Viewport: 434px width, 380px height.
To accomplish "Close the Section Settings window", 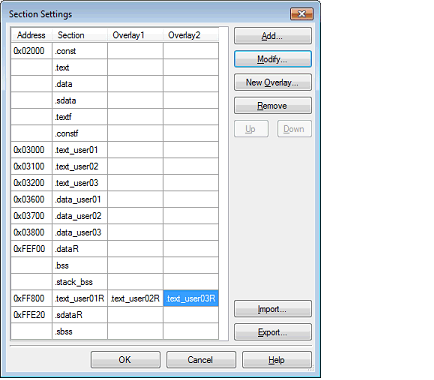I will pos(302,14).
